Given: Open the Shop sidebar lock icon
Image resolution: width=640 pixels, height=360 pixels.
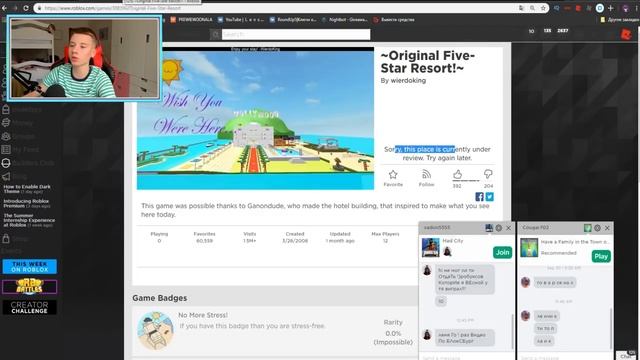Looking at the screenshot, I should pos(6,238).
